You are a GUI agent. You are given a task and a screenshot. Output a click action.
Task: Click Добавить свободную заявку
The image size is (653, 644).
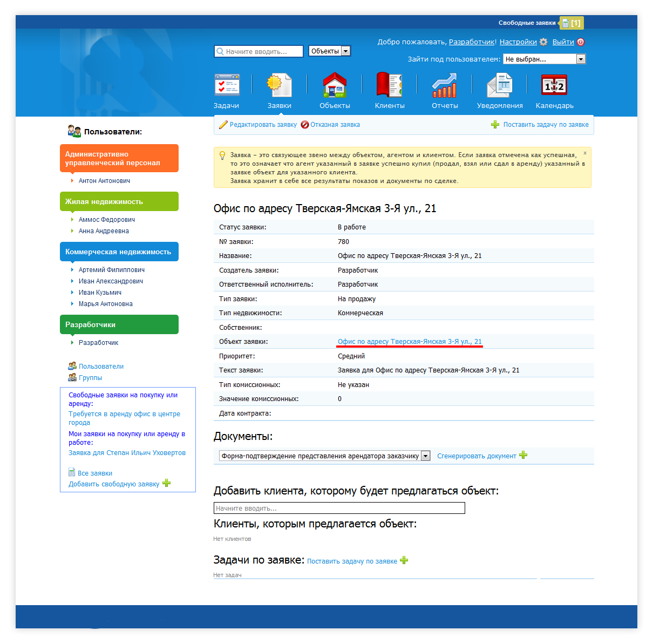click(x=114, y=484)
